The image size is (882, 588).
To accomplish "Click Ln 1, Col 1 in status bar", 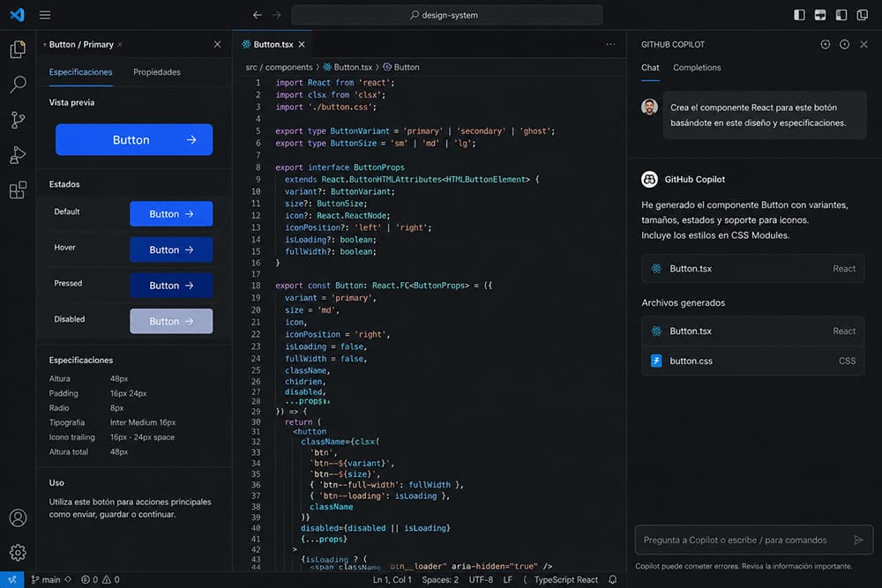I will 392,579.
